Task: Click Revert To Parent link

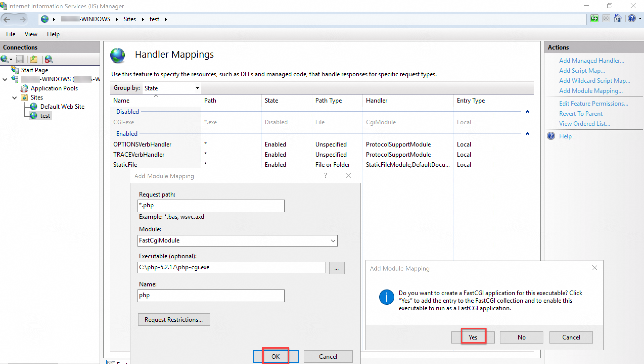Action: [x=581, y=114]
